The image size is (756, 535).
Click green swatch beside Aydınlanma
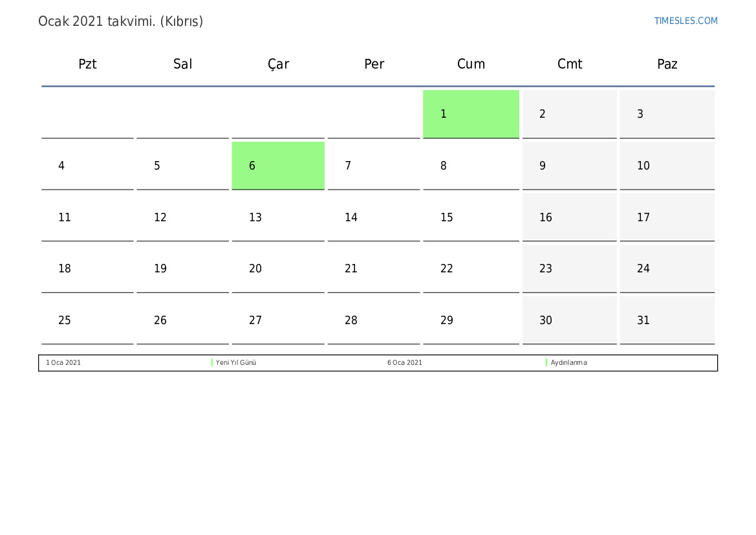pos(546,363)
